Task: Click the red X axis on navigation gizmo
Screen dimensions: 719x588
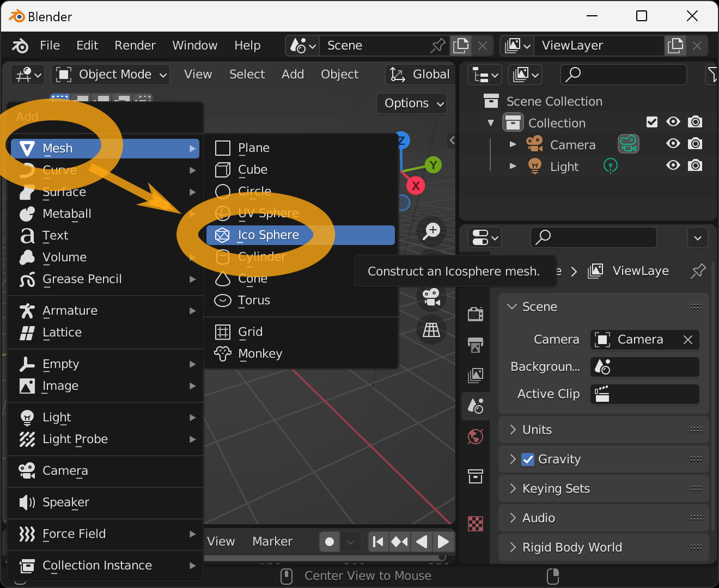Action: (416, 186)
